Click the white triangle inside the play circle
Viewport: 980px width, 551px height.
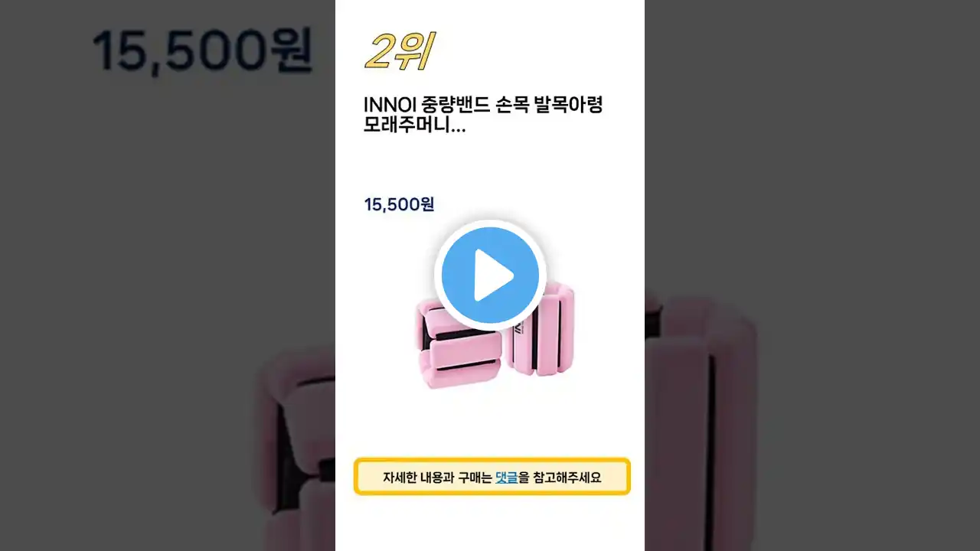[x=494, y=275]
